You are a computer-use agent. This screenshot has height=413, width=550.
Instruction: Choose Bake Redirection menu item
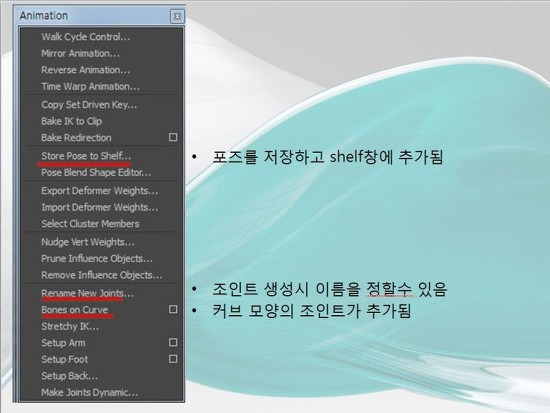76,138
